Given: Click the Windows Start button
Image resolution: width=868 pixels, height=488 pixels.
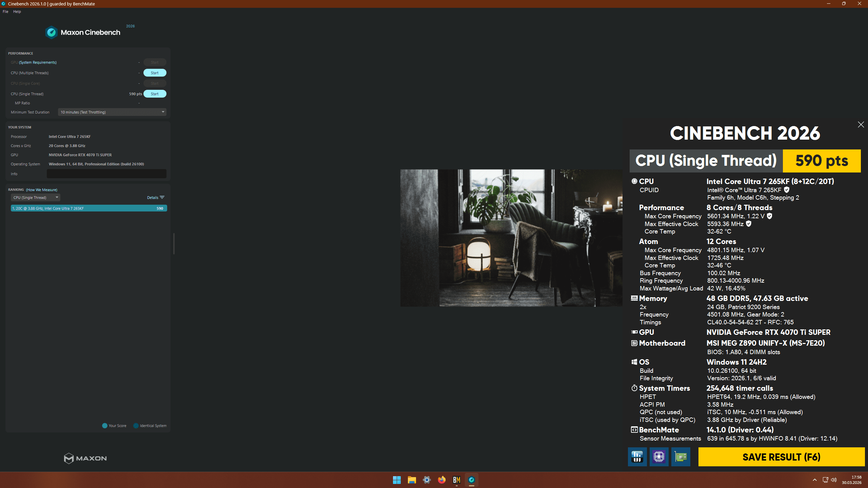Looking at the screenshot, I should coord(397,480).
